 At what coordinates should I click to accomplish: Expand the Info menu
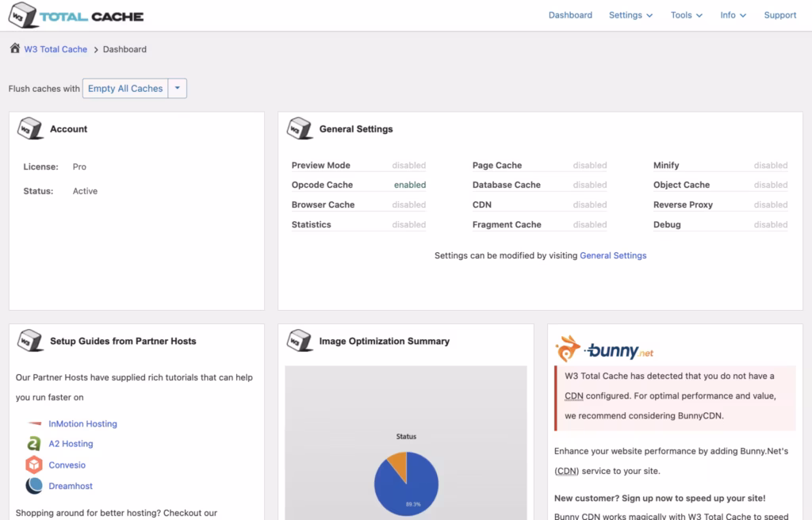(733, 15)
